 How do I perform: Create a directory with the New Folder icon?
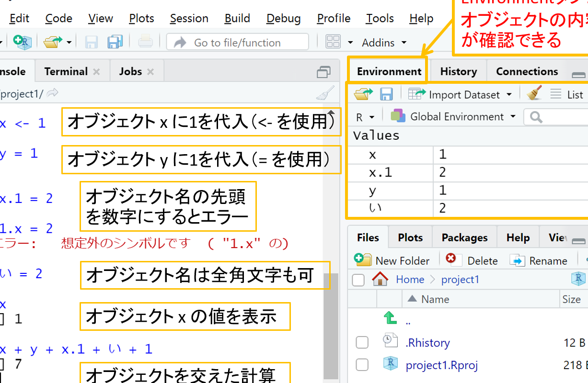[x=363, y=260]
